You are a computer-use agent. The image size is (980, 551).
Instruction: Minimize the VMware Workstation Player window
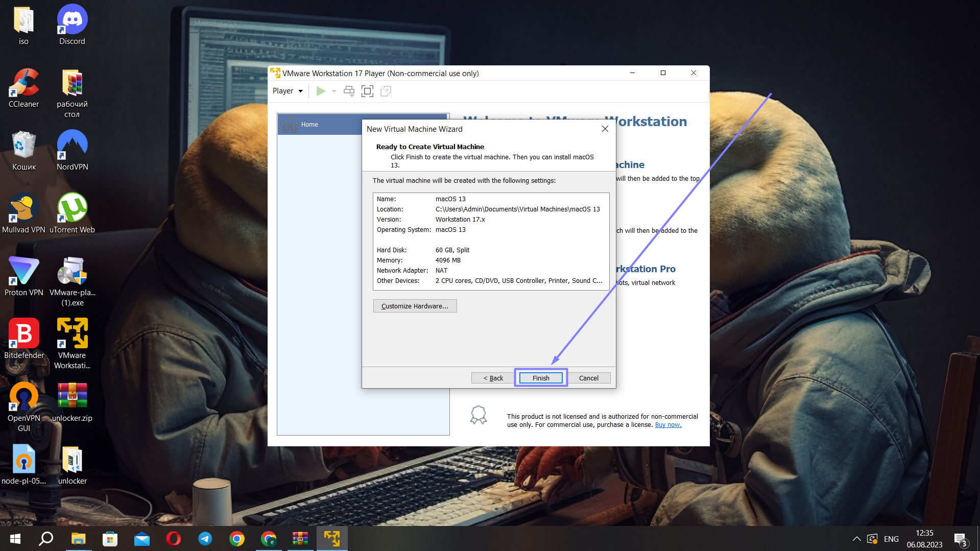tap(632, 73)
